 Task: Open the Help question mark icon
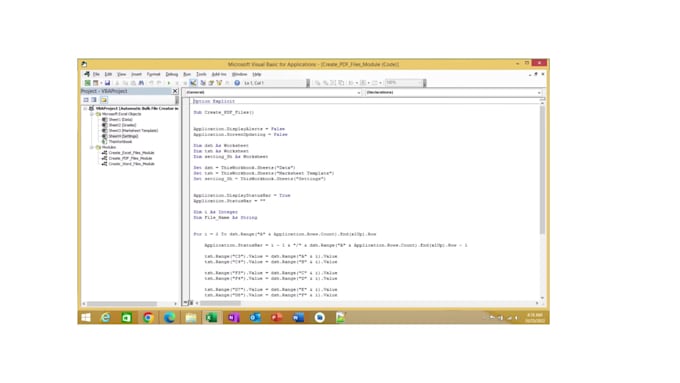click(237, 83)
